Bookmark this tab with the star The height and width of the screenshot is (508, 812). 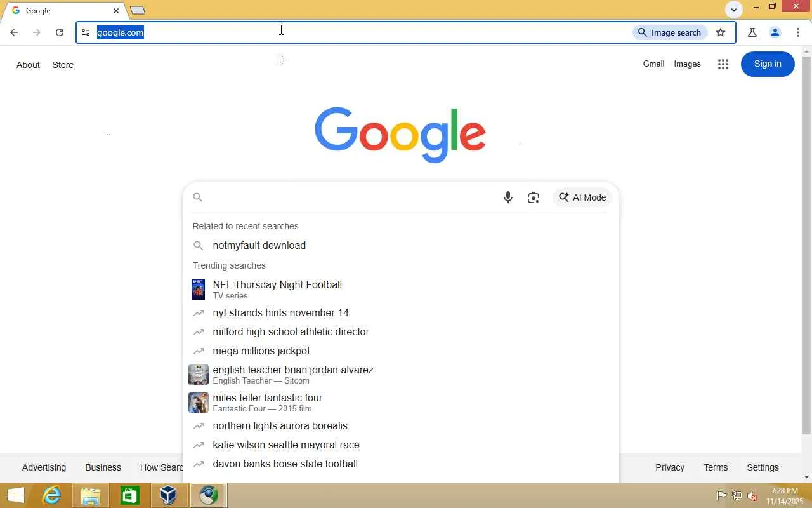[721, 32]
